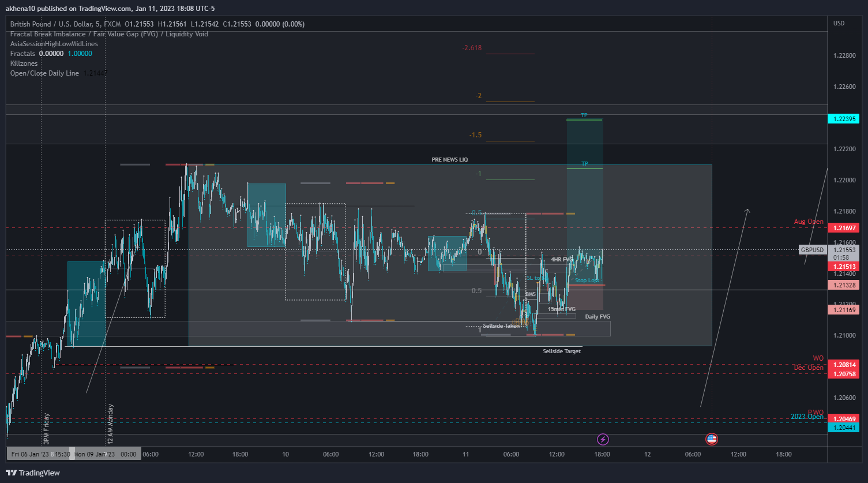The height and width of the screenshot is (483, 868).
Task: Click the 4HR FVG annotation
Action: click(x=562, y=260)
